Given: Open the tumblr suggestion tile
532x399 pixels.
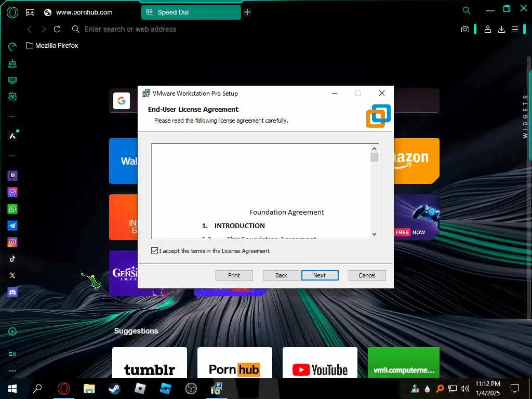Looking at the screenshot, I should click(150, 362).
